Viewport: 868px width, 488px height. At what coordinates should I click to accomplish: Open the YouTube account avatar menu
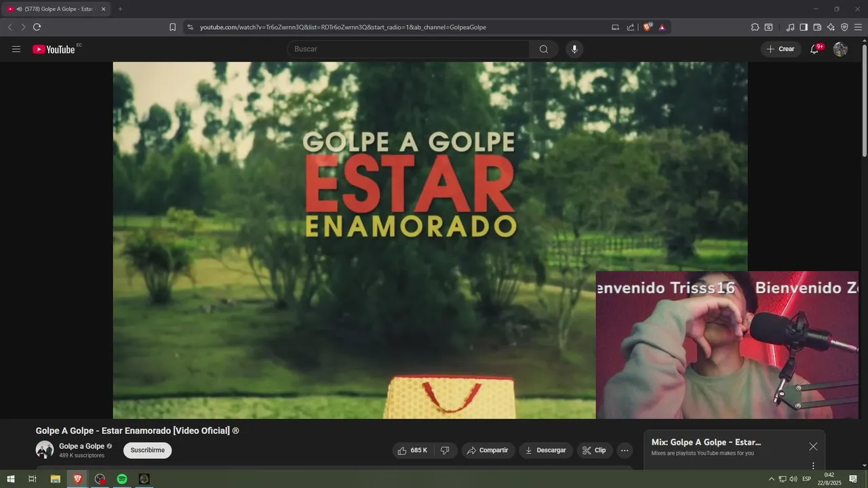(840, 49)
